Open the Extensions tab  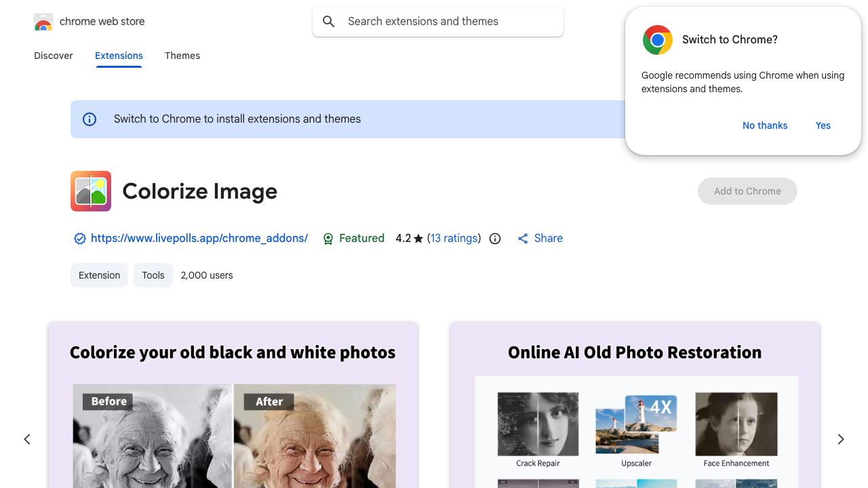[x=119, y=56]
